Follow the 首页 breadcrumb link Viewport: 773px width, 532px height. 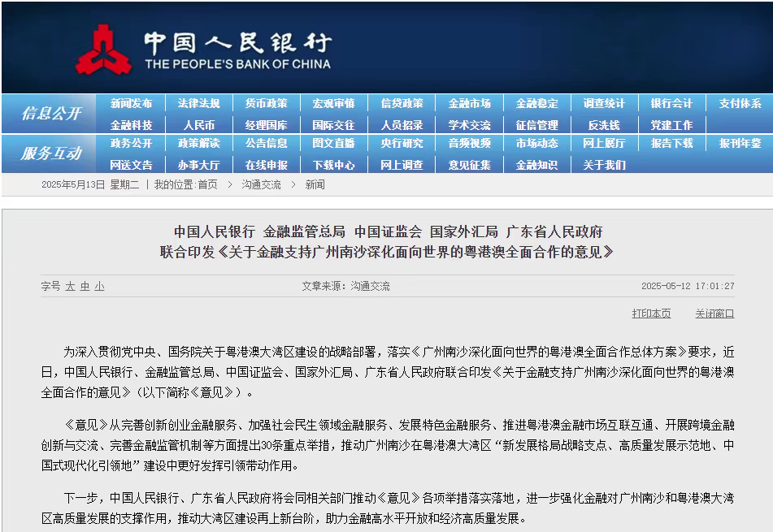pyautogui.click(x=207, y=184)
